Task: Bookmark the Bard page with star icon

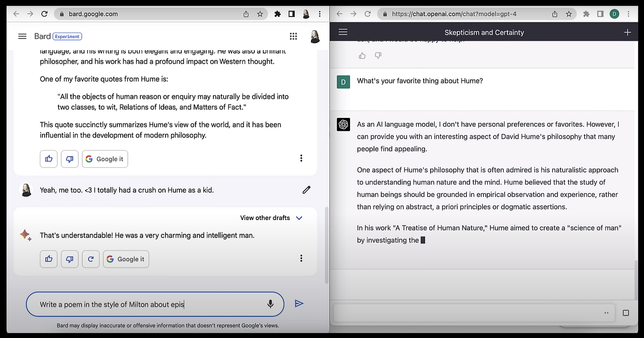Action: pyautogui.click(x=260, y=14)
